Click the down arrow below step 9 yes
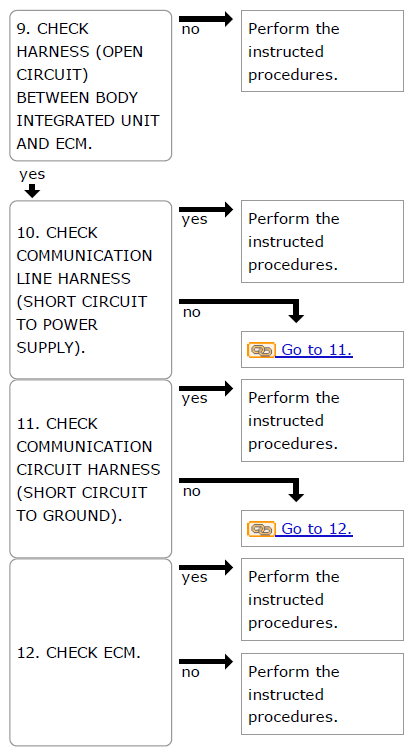 click(32, 191)
